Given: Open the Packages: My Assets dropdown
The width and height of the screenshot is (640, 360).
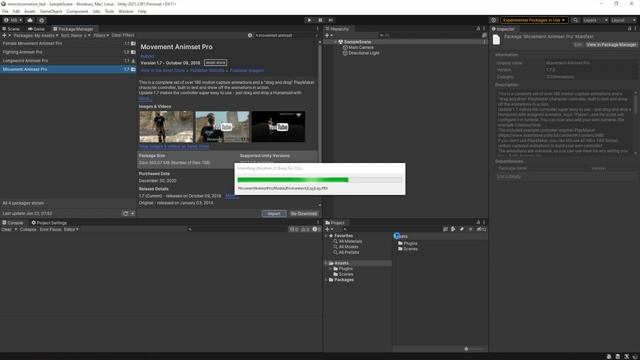Looking at the screenshot, I should (36, 36).
